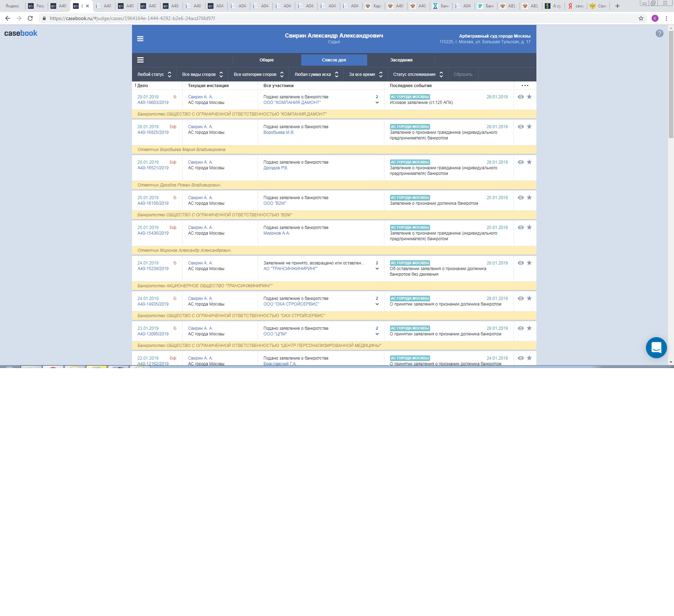Switch to the Заседания tab
The height and width of the screenshot is (616, 674).
point(401,60)
